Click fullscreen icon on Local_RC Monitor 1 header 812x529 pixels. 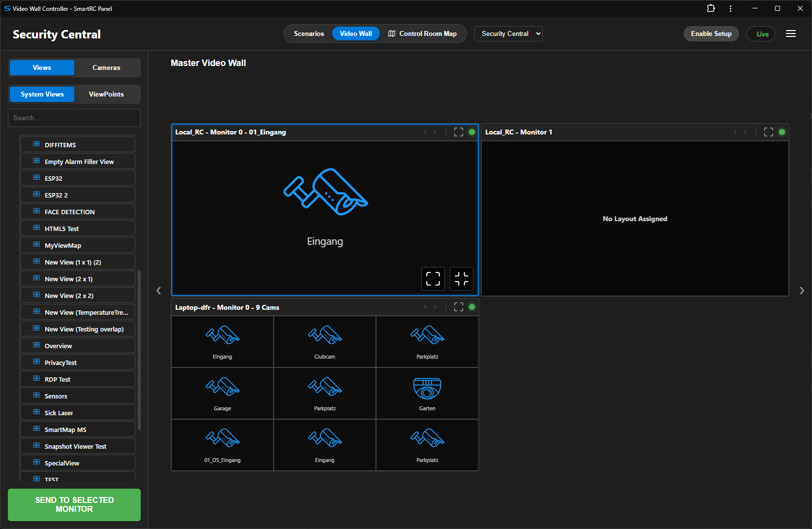click(x=769, y=132)
